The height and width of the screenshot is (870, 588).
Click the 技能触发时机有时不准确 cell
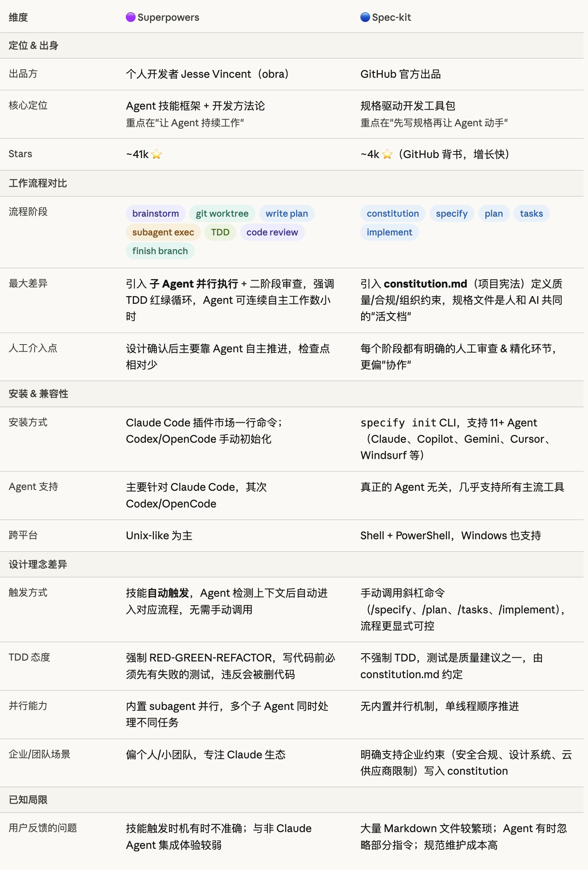pos(219,837)
